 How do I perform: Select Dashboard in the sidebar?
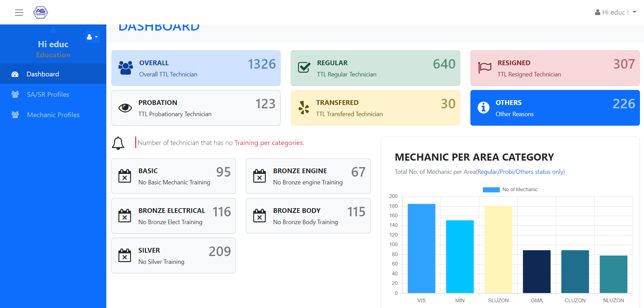[43, 74]
